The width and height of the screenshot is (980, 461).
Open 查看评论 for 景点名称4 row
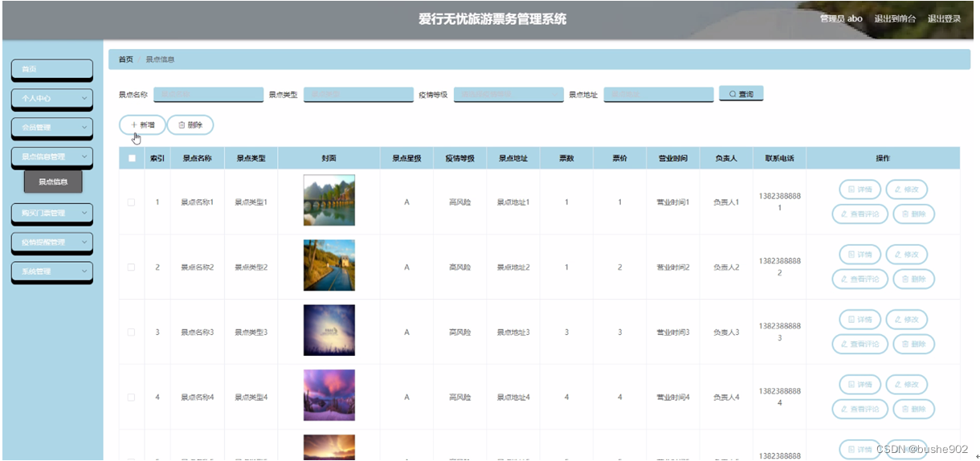(x=860, y=409)
